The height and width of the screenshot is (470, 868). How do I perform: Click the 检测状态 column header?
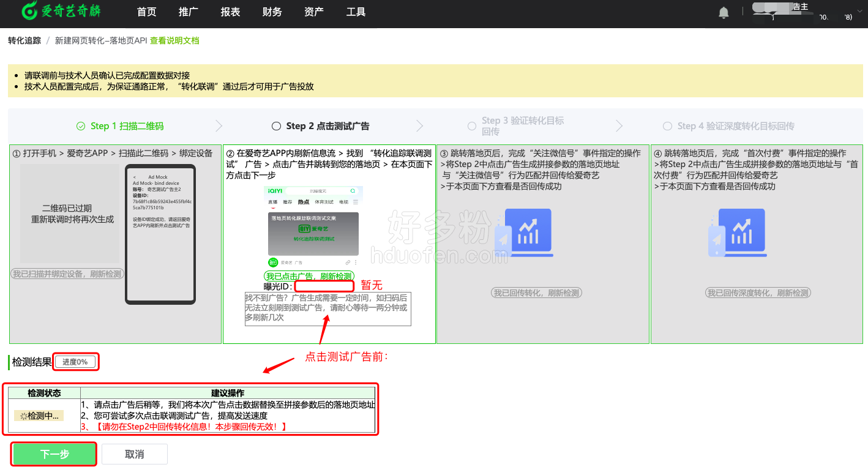pos(45,393)
